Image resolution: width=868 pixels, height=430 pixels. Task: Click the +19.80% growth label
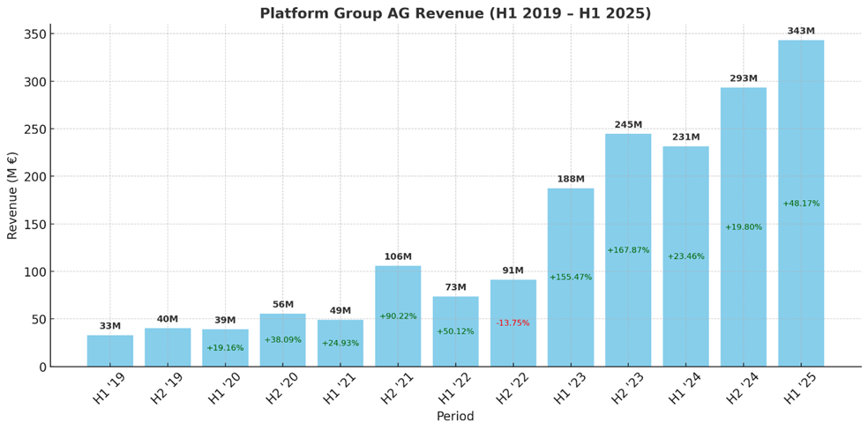[x=743, y=227]
